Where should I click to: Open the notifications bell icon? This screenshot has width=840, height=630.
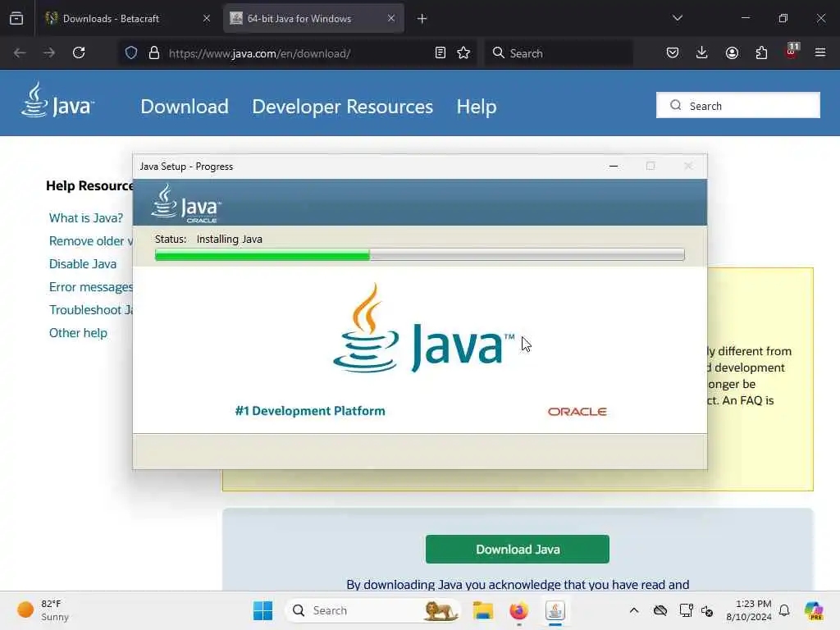tap(784, 610)
